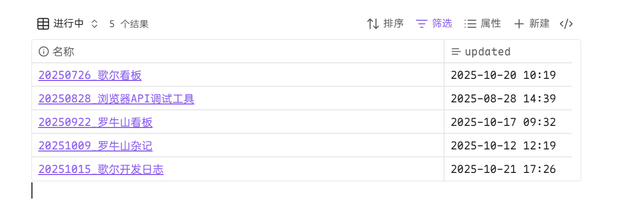Screen dimensions: 644x209
Task: Open the 20251015_歌尔开发日志 link
Action: click(x=101, y=169)
